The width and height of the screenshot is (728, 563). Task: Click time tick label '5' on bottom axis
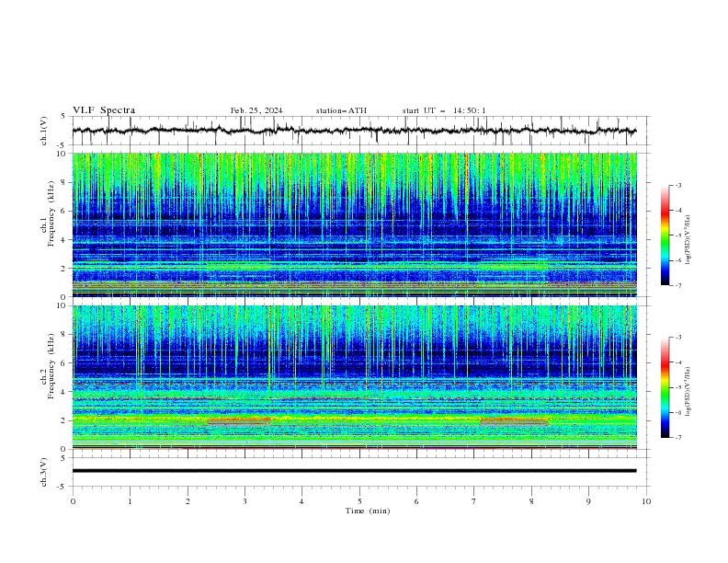[x=359, y=501]
